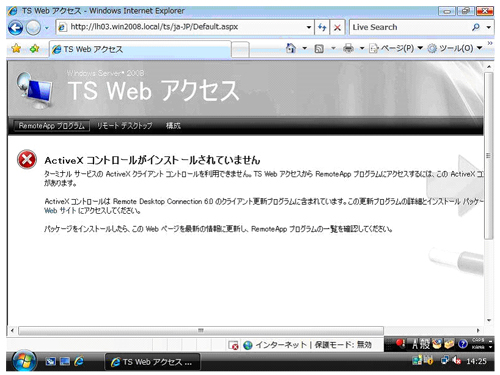This screenshot has width=500, height=375.
Task: Open the ページ(P) dropdown menu
Action: [396, 49]
